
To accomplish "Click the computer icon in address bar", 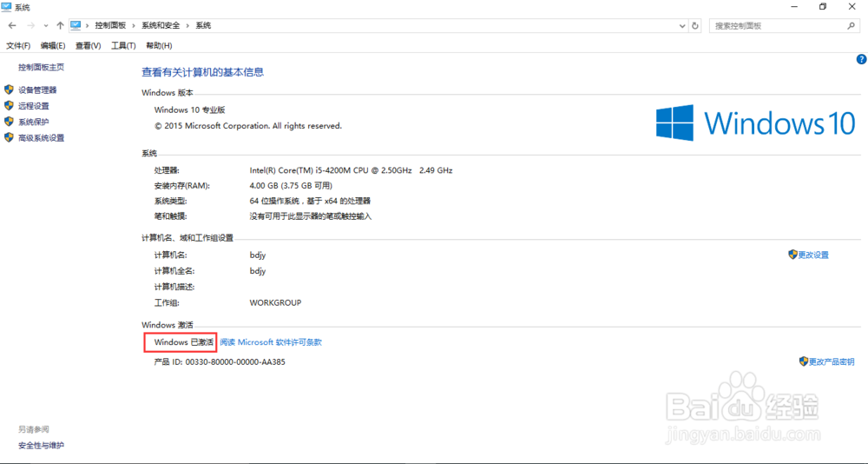I will point(76,25).
